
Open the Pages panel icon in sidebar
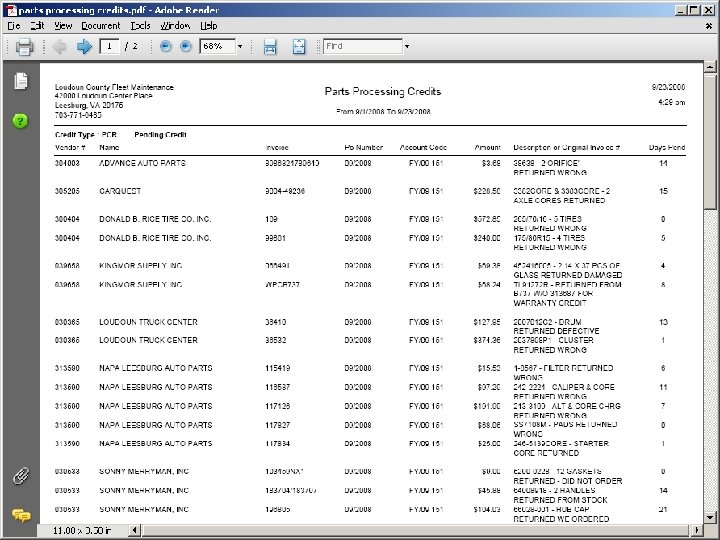[x=21, y=81]
